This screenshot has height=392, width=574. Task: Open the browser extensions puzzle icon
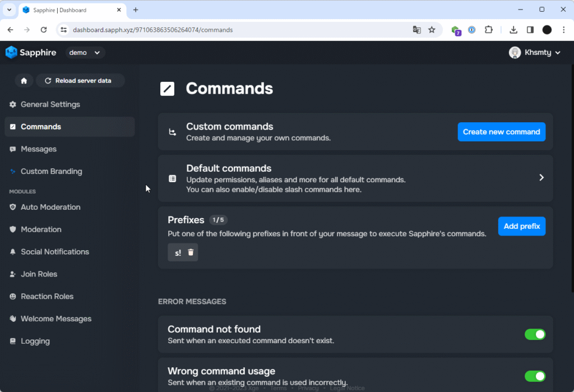(489, 30)
